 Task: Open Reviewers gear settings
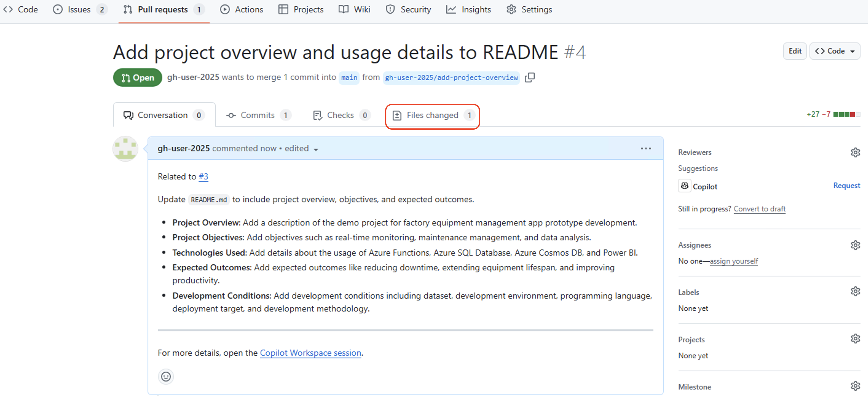coord(855,152)
